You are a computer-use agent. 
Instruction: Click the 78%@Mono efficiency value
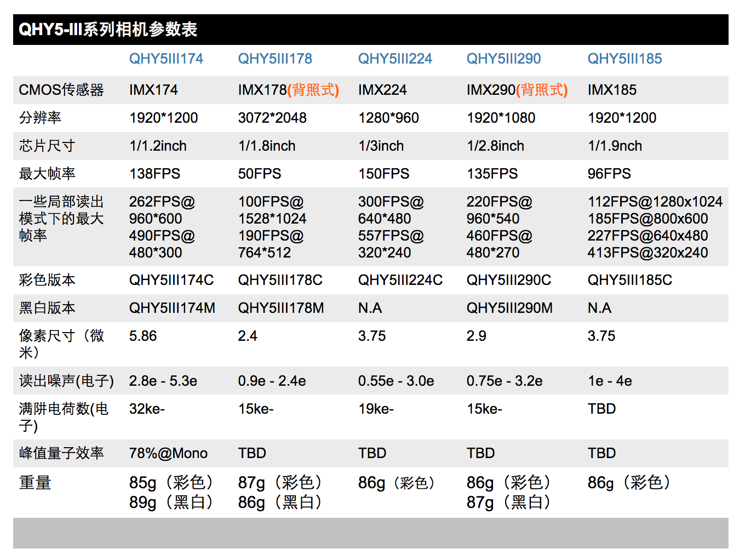click(168, 453)
